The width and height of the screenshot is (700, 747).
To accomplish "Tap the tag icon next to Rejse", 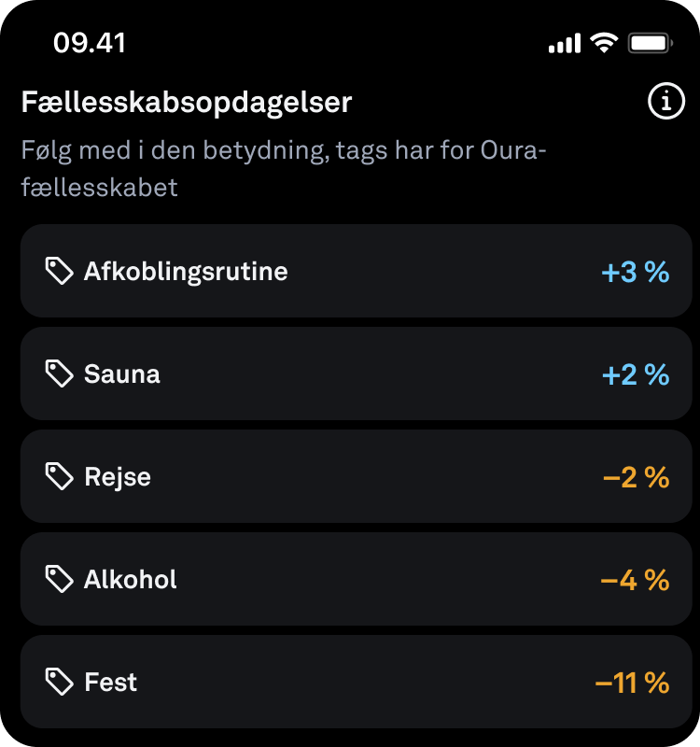I will click(59, 476).
